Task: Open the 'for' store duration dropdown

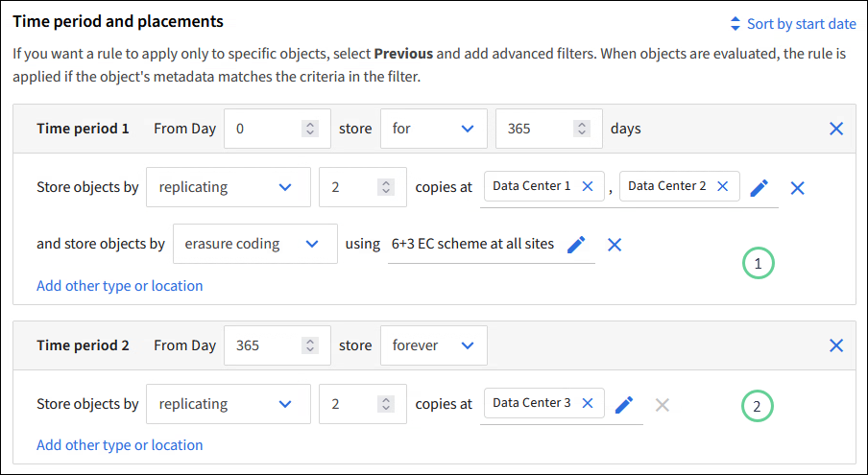Action: click(x=433, y=129)
